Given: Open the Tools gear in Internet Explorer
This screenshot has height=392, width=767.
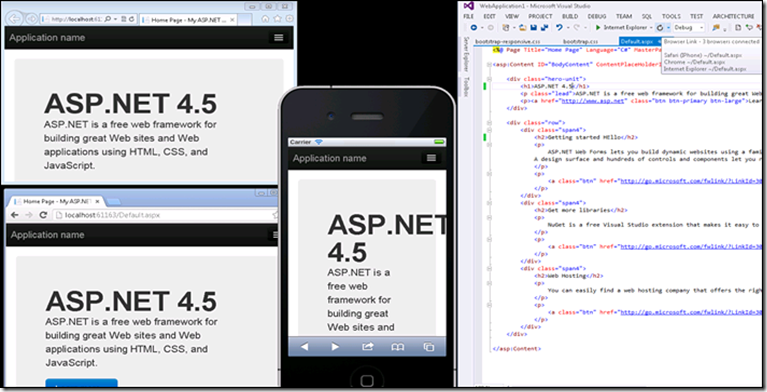Looking at the screenshot, I should [x=290, y=19].
